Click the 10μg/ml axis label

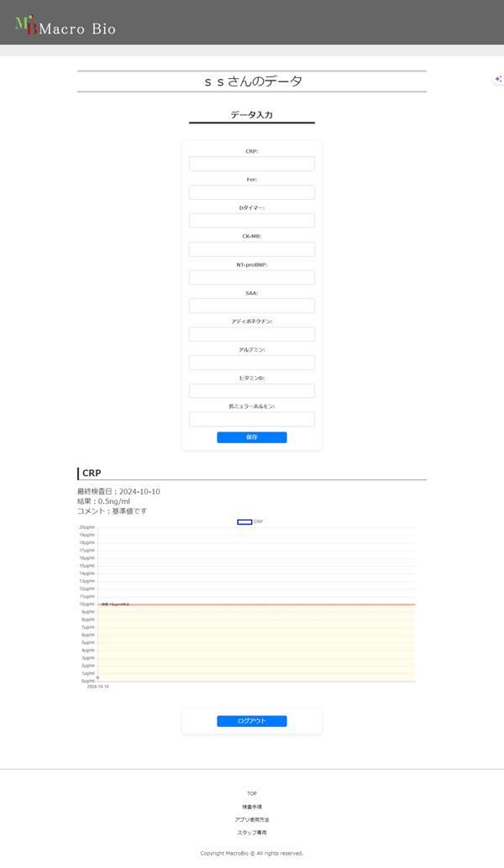pyautogui.click(x=87, y=604)
